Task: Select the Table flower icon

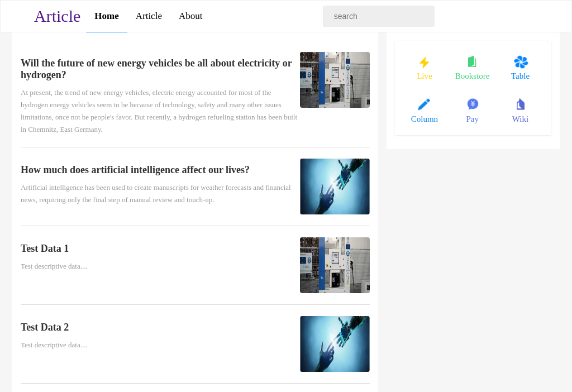Action: (520, 61)
